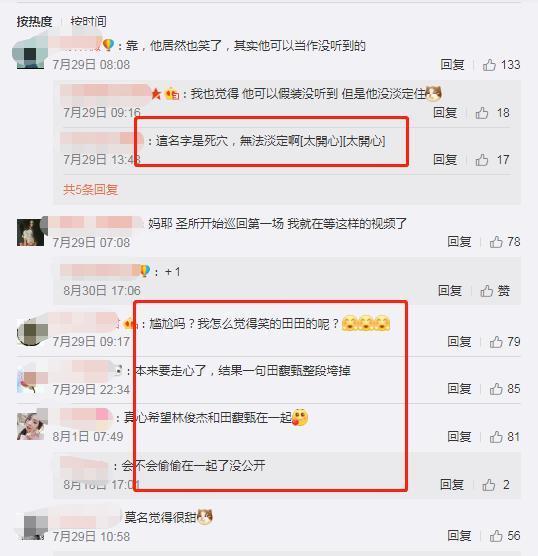538x556 pixels.
Task: Like the comment with 133 likes
Action: click(x=489, y=65)
